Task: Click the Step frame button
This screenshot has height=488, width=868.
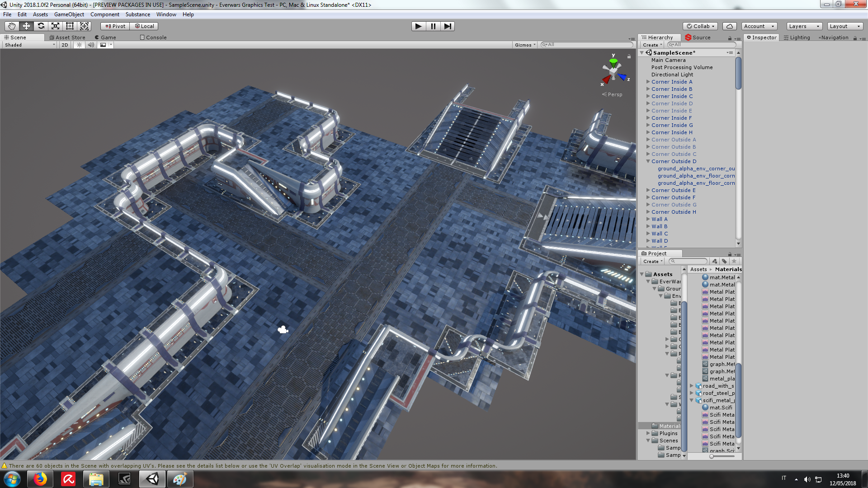Action: pos(447,26)
